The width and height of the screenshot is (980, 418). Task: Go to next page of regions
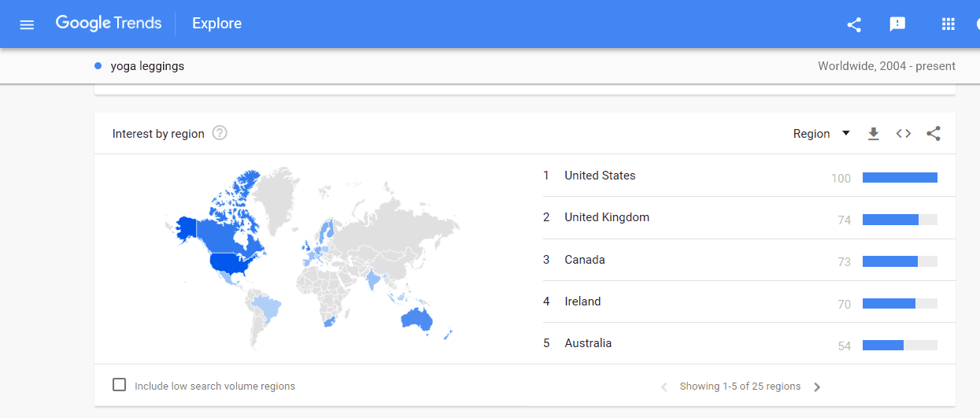[x=817, y=387]
